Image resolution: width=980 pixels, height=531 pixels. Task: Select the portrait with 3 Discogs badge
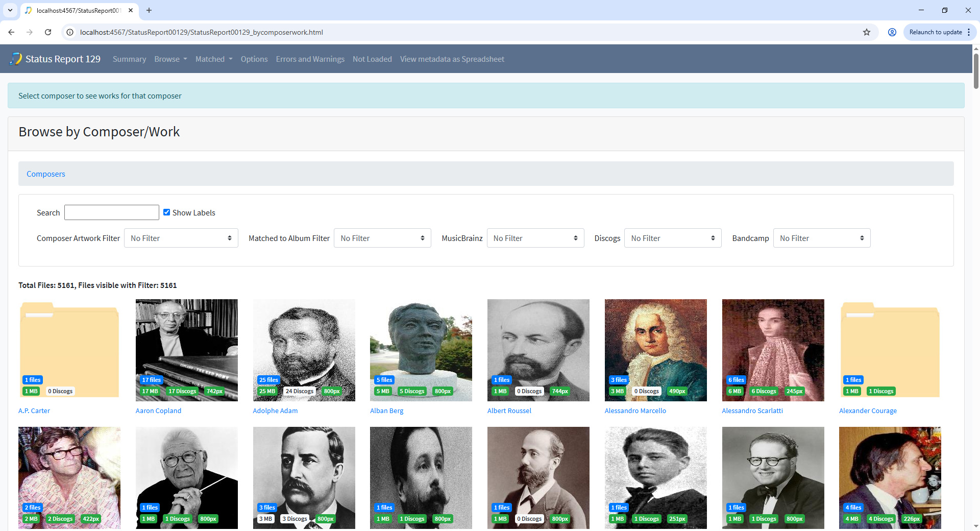(x=304, y=477)
